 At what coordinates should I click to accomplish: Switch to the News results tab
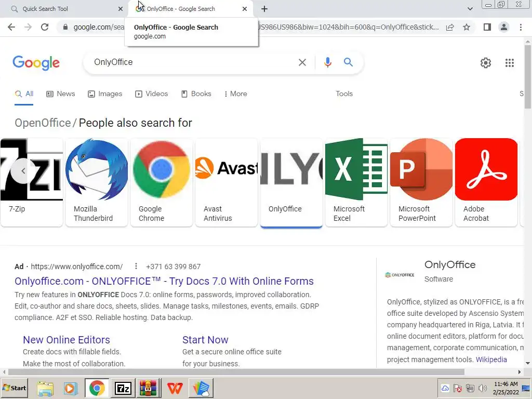61,94
